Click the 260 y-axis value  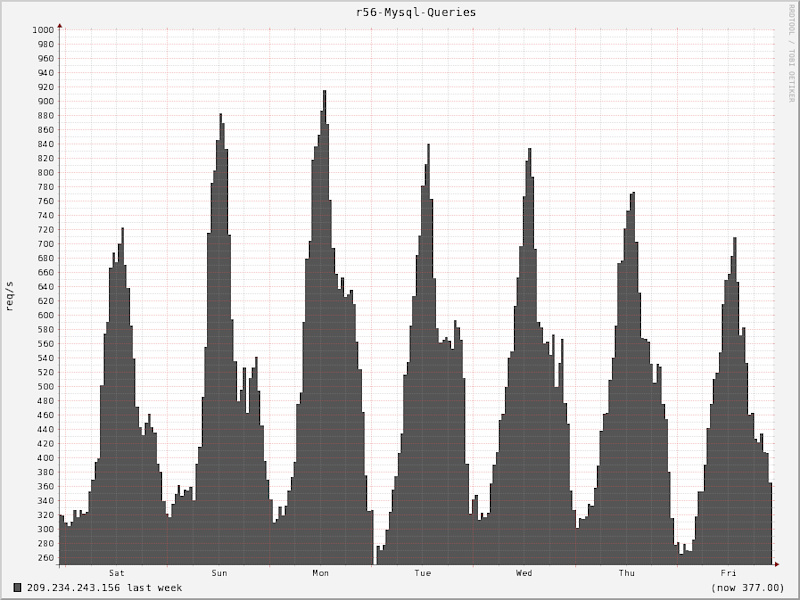(45, 558)
